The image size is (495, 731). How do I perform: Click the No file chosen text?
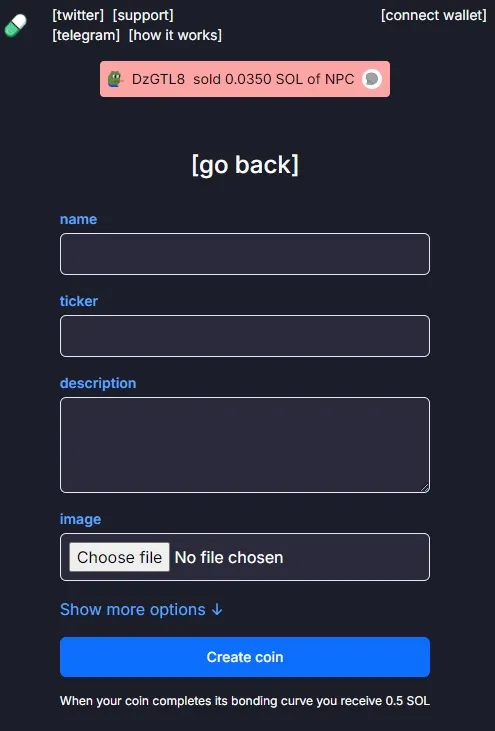point(229,558)
